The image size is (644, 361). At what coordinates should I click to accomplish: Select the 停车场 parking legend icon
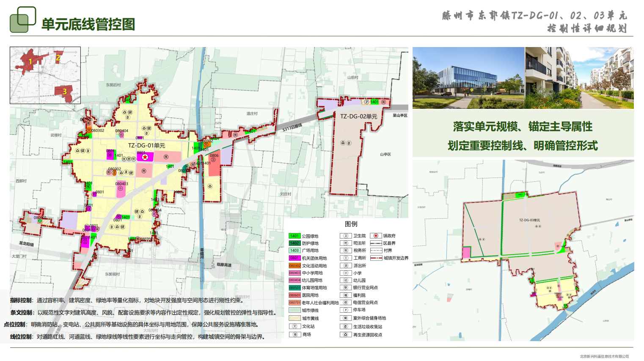point(346,310)
